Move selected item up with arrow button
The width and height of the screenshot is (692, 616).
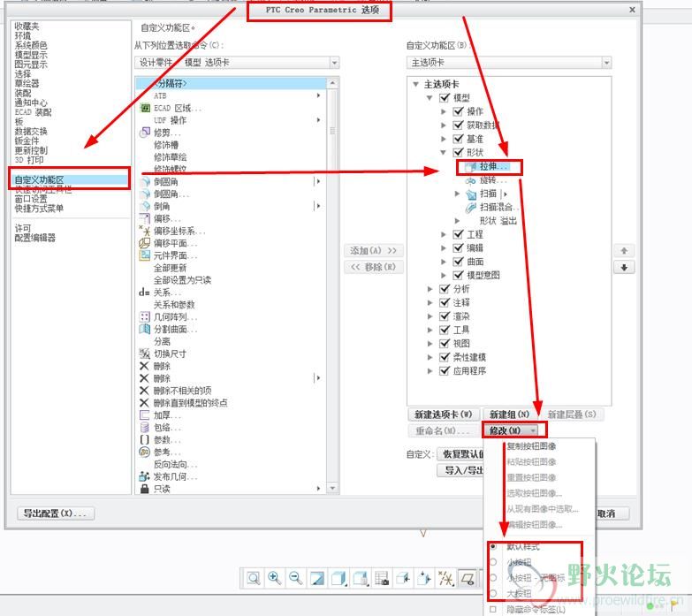pos(624,251)
